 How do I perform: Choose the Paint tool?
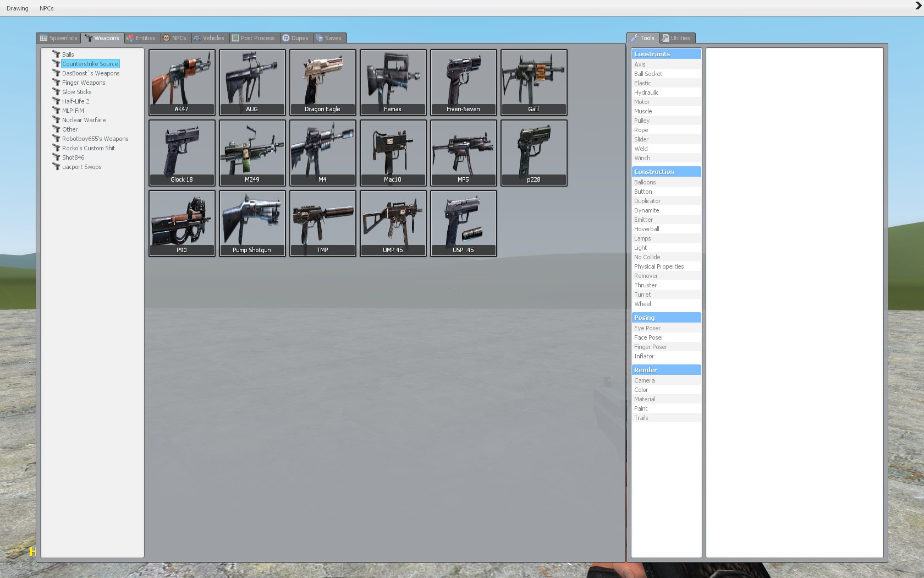(666, 408)
